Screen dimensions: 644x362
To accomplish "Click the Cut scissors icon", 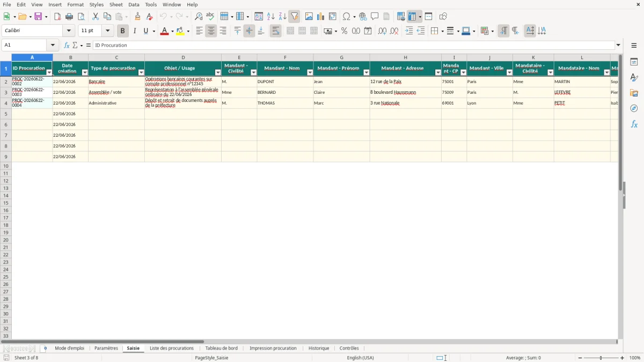I will [95, 17].
